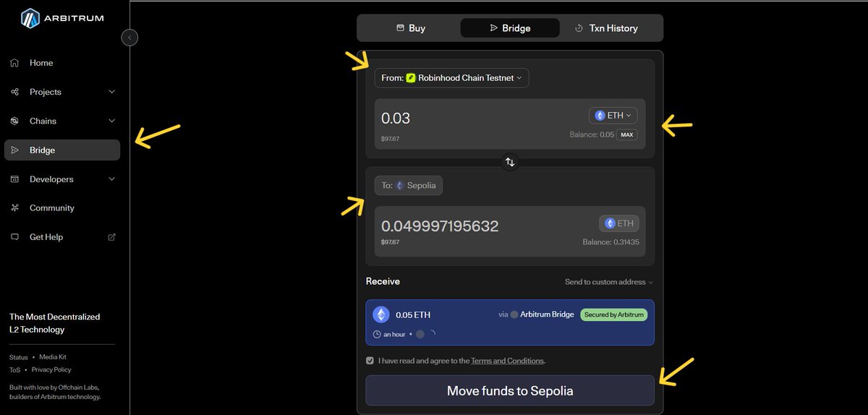Viewport: 868px width, 415px height.
Task: Click the Arbitrum Bridge label in the route card
Action: [x=547, y=315]
